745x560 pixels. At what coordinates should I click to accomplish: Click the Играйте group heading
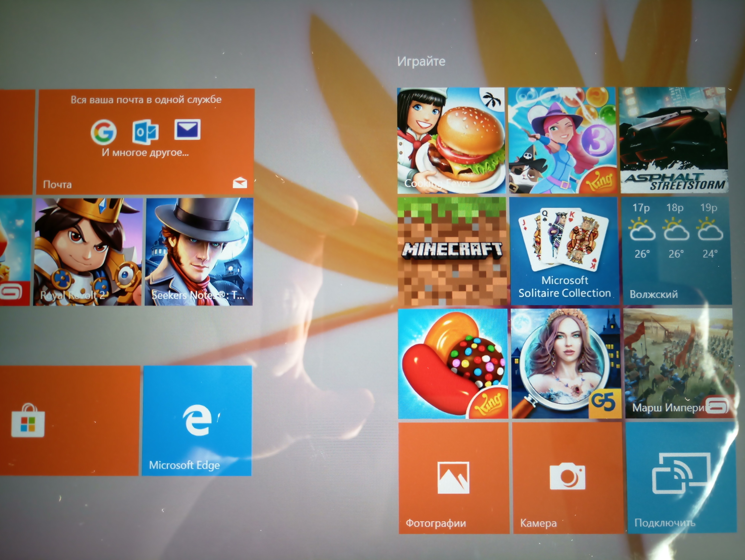[x=421, y=62]
